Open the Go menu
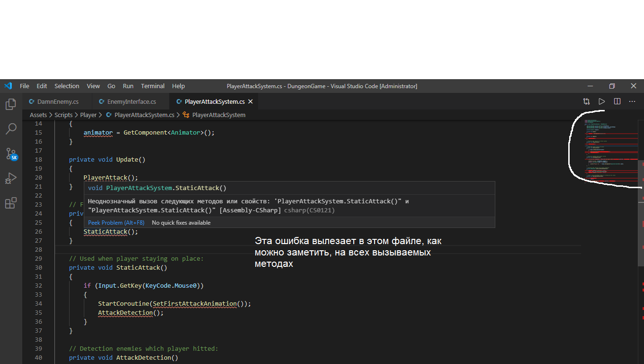This screenshot has width=644, height=364. [x=111, y=86]
